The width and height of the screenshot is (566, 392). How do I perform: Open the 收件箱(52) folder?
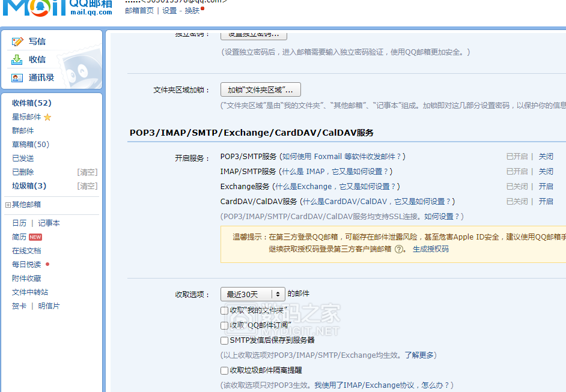[x=32, y=103]
